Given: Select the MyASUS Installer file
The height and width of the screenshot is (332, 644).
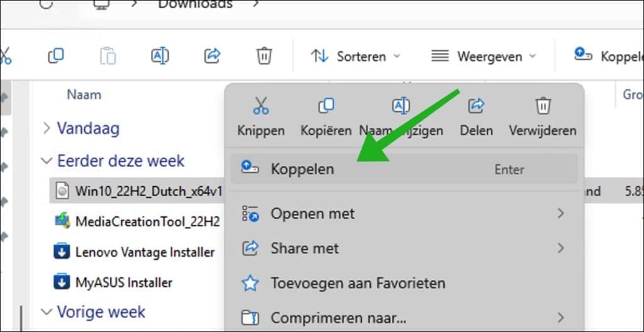Looking at the screenshot, I should (124, 282).
